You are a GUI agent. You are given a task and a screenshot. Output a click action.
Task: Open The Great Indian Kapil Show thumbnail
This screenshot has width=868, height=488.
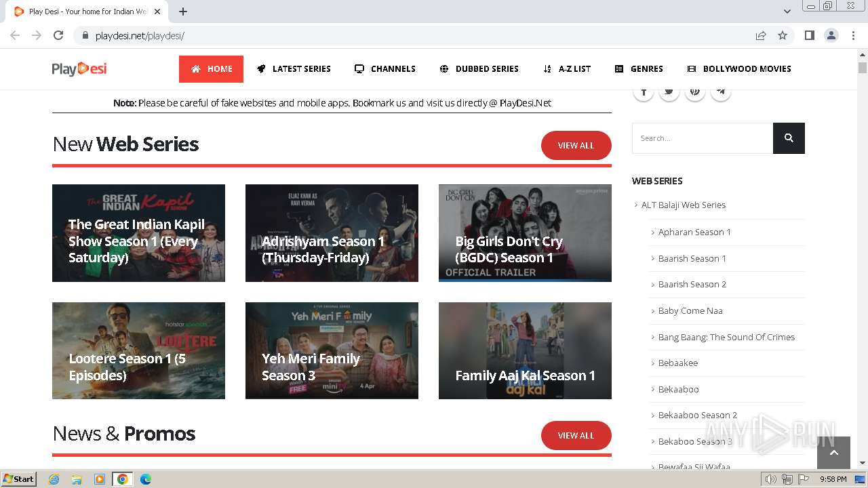click(x=138, y=233)
